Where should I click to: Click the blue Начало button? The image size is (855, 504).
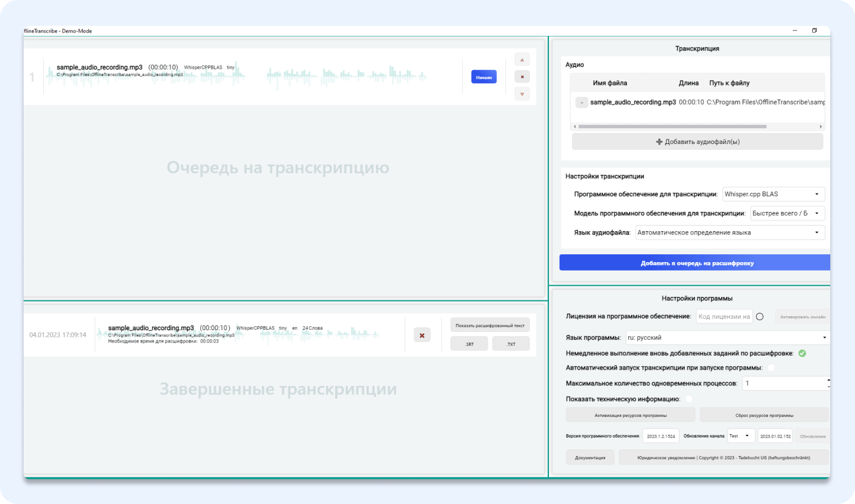pyautogui.click(x=484, y=77)
